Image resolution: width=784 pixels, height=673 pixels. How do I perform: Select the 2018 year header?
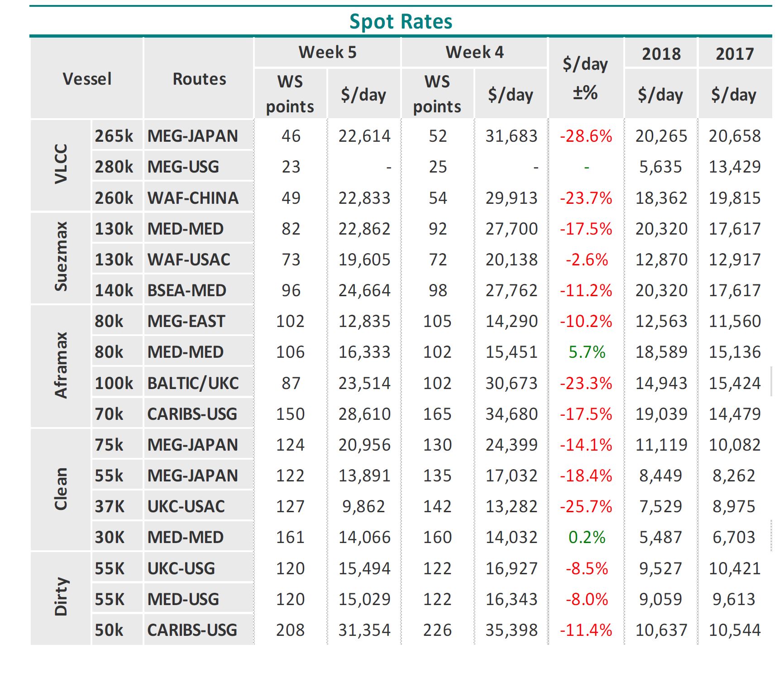point(661,53)
